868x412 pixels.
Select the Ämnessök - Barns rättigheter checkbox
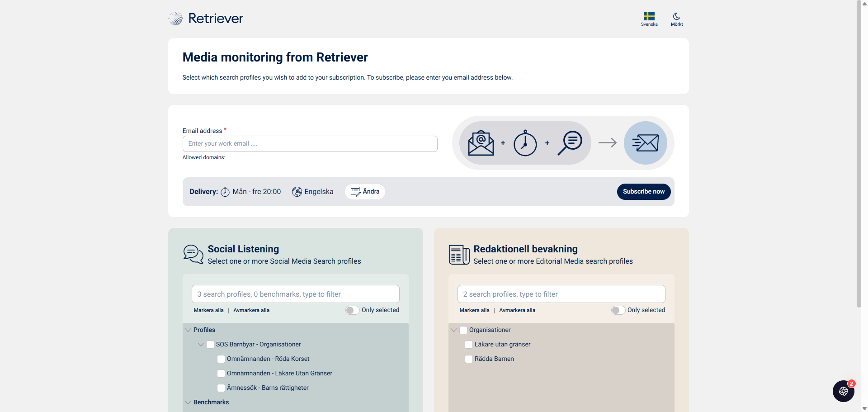point(221,388)
